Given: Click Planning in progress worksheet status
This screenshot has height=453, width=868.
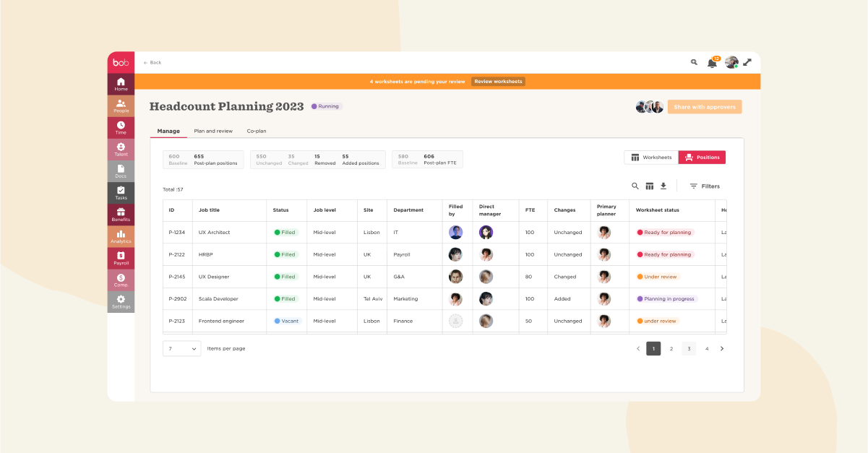Looking at the screenshot, I should 666,298.
